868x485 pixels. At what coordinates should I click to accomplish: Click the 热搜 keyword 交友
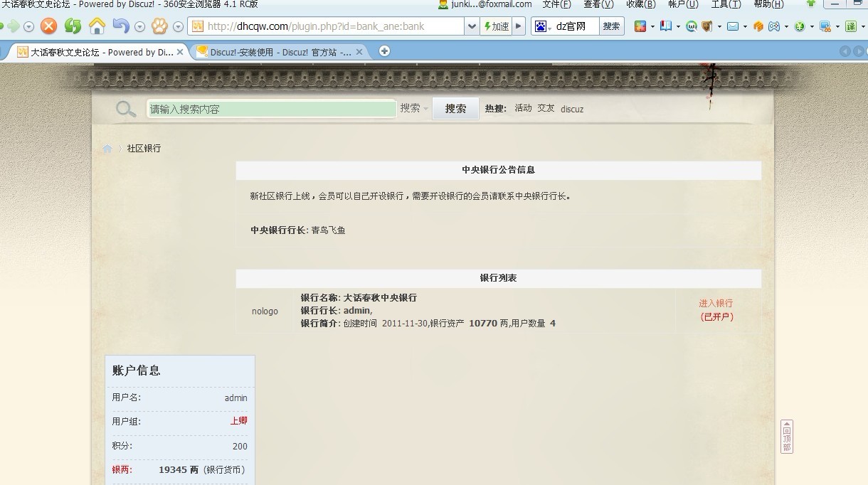(x=546, y=108)
